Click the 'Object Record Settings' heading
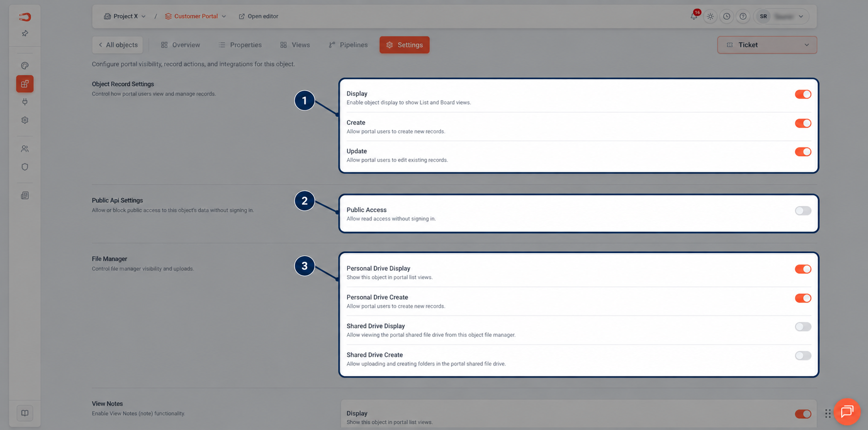 123,84
